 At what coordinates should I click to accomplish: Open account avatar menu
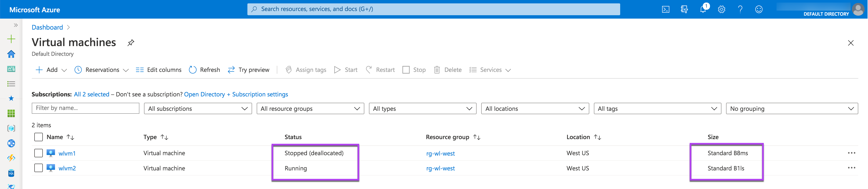coord(858,9)
